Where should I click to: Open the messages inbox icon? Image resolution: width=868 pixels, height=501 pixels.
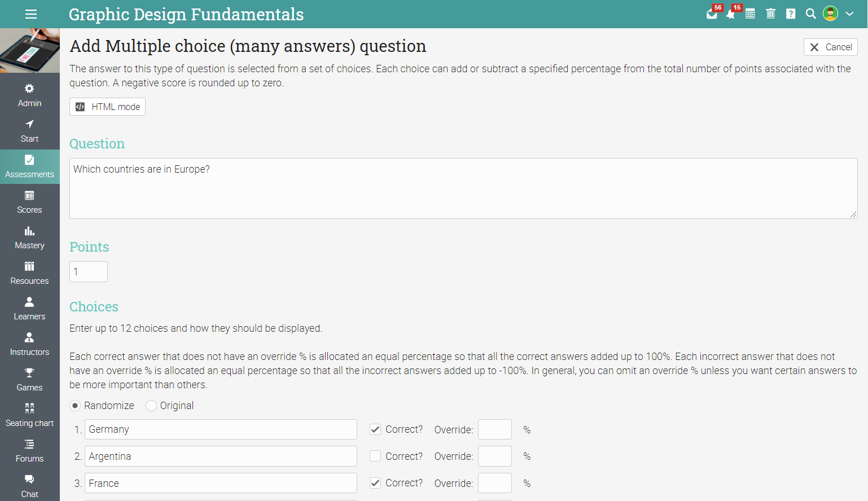(712, 14)
